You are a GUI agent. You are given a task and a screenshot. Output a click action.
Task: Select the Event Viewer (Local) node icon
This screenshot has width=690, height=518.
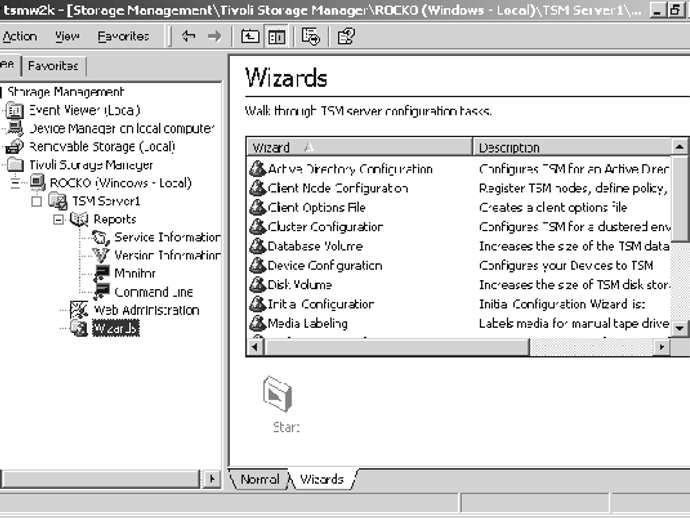pyautogui.click(x=15, y=110)
